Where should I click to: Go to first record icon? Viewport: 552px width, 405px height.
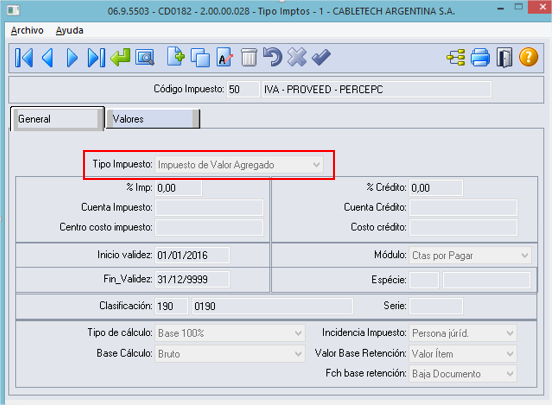[24, 58]
